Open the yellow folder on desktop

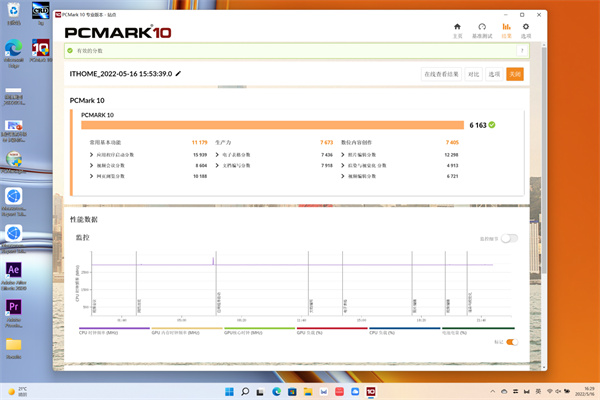(x=14, y=348)
